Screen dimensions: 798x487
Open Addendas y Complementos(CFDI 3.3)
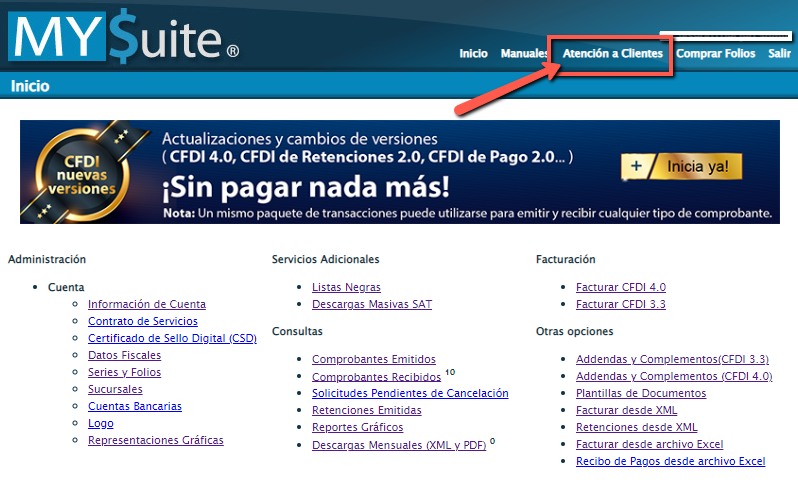672,359
